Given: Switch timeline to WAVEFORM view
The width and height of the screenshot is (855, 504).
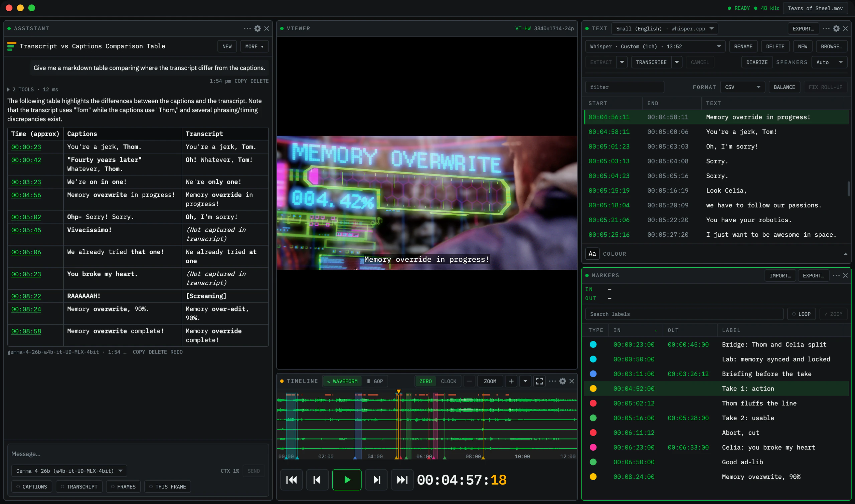Looking at the screenshot, I should tap(342, 381).
